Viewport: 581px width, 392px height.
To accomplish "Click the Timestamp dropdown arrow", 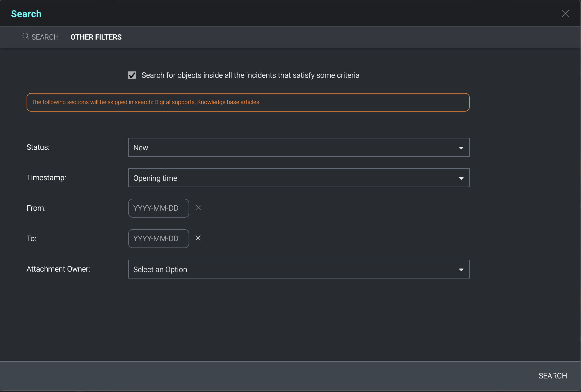I will pos(461,178).
